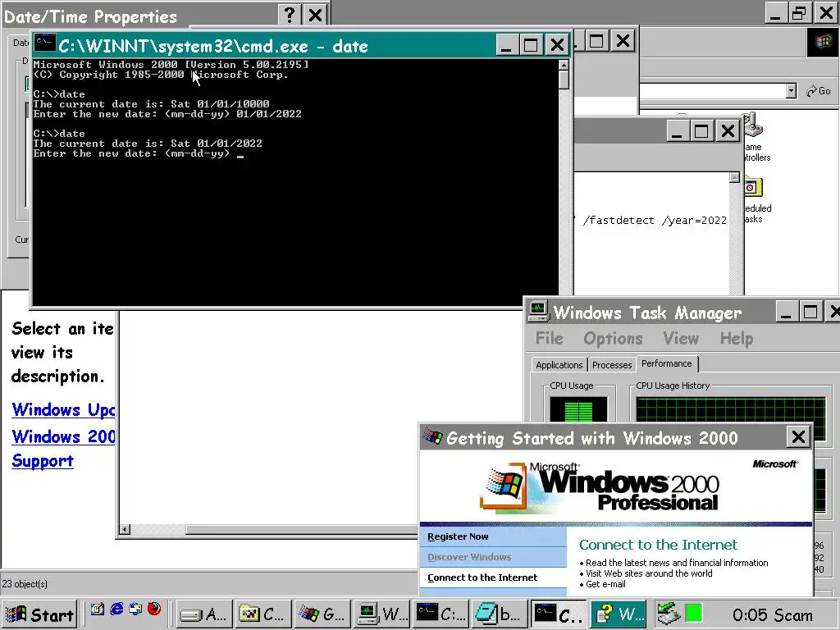
Task: Switch to Applications tab in Task Manager
Action: (559, 365)
